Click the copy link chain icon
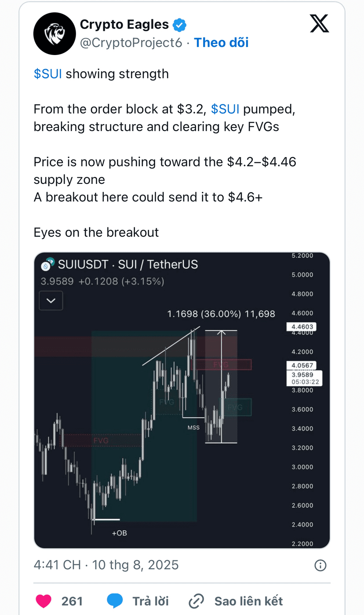The width and height of the screenshot is (364, 615). [197, 601]
